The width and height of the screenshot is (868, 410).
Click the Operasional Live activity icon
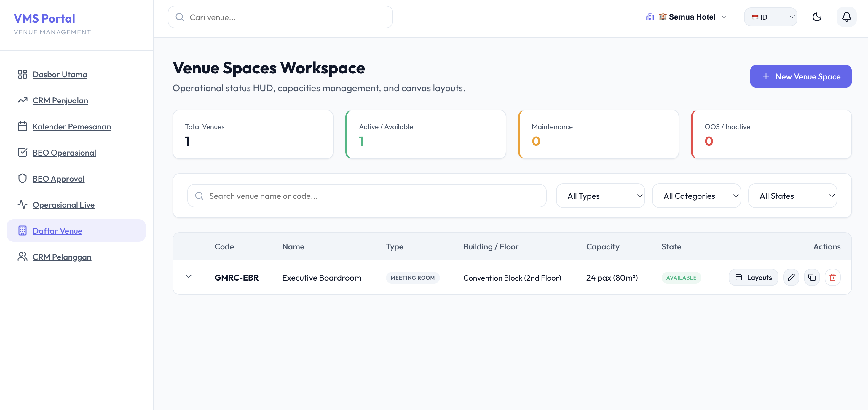click(23, 204)
